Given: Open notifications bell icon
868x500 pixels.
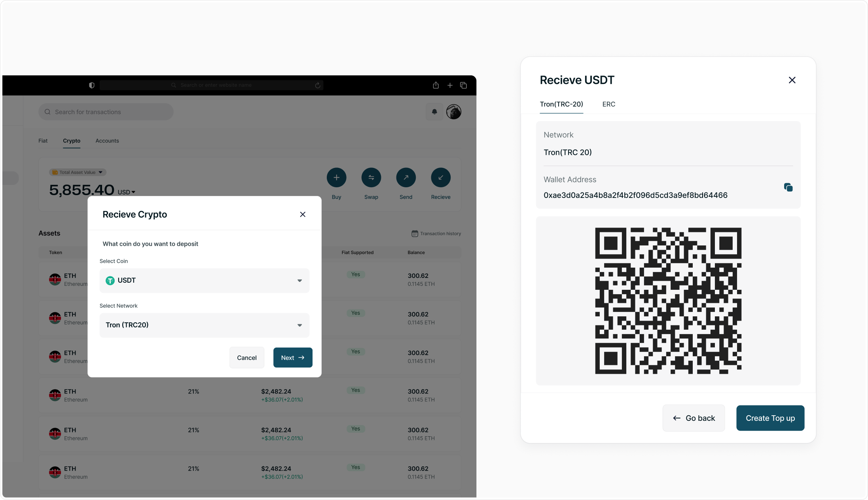Looking at the screenshot, I should [434, 112].
